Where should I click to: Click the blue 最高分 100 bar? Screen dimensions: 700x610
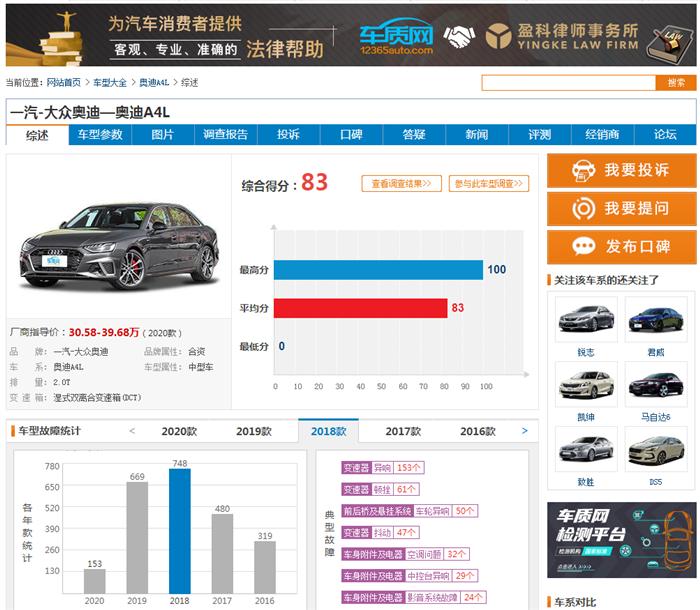coord(379,270)
